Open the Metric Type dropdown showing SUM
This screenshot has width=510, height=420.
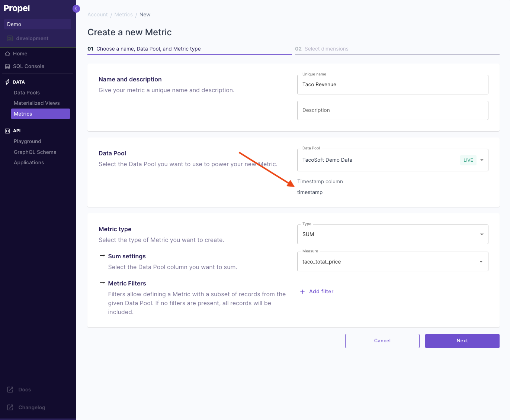[x=481, y=234]
